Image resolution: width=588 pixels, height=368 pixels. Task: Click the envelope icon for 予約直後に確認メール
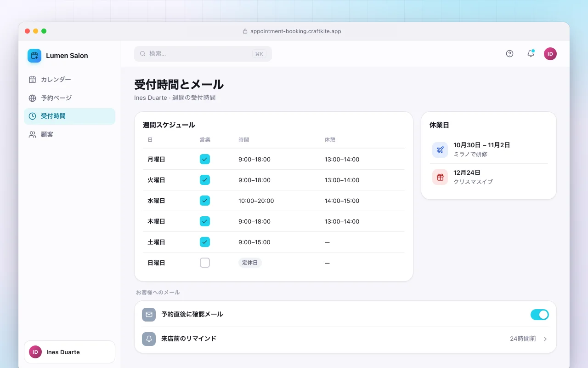149,315
